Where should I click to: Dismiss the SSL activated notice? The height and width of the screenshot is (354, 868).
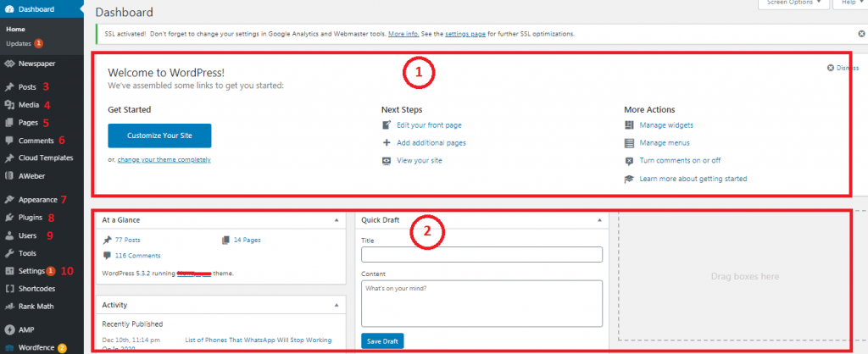(x=861, y=34)
